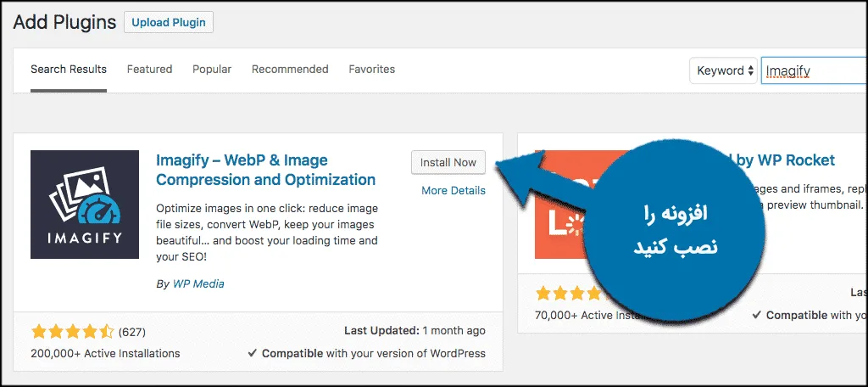Screen dimensions: 868x387
Task: Click the Upload Plugin button
Action: [x=169, y=23]
